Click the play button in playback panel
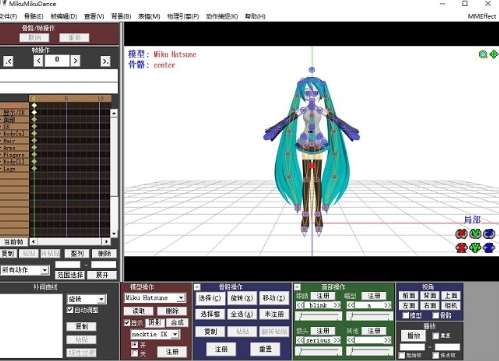 (x=413, y=335)
